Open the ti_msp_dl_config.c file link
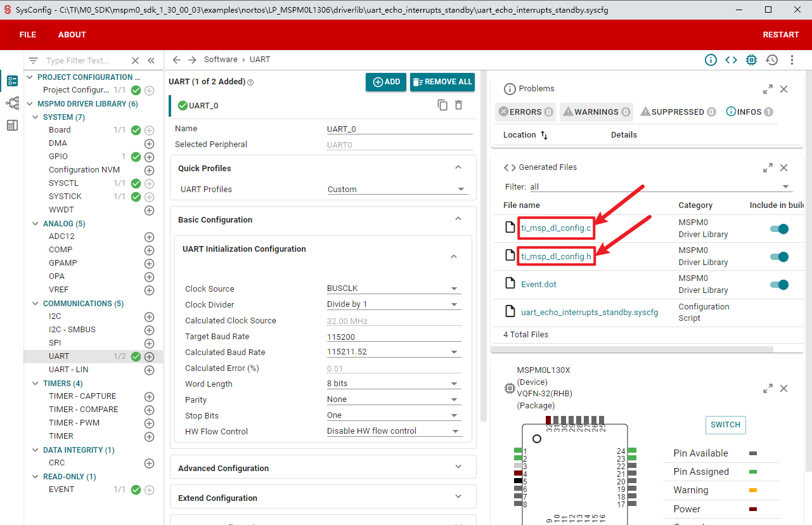The height and width of the screenshot is (525, 812). tap(556, 228)
